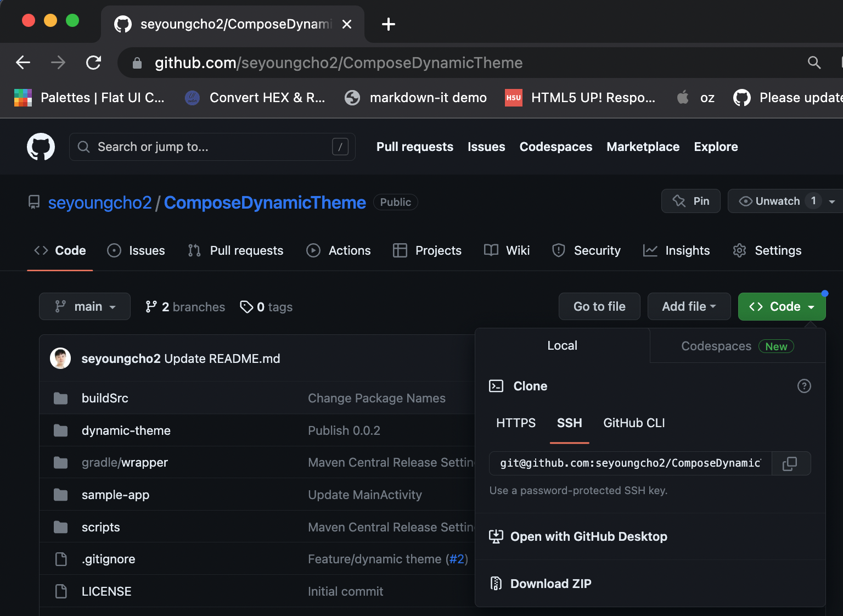The image size is (843, 616).
Task: Click Issues in top navigation
Action: [x=486, y=147]
